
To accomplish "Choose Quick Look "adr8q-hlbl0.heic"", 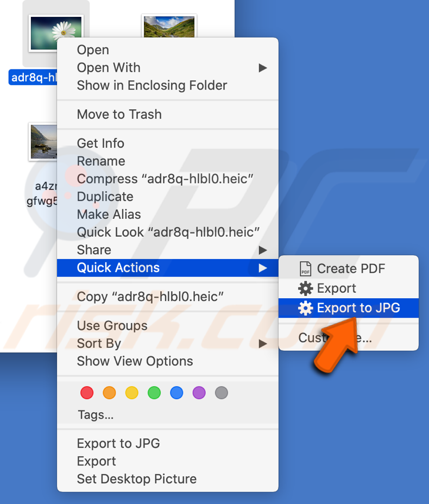I will (168, 232).
